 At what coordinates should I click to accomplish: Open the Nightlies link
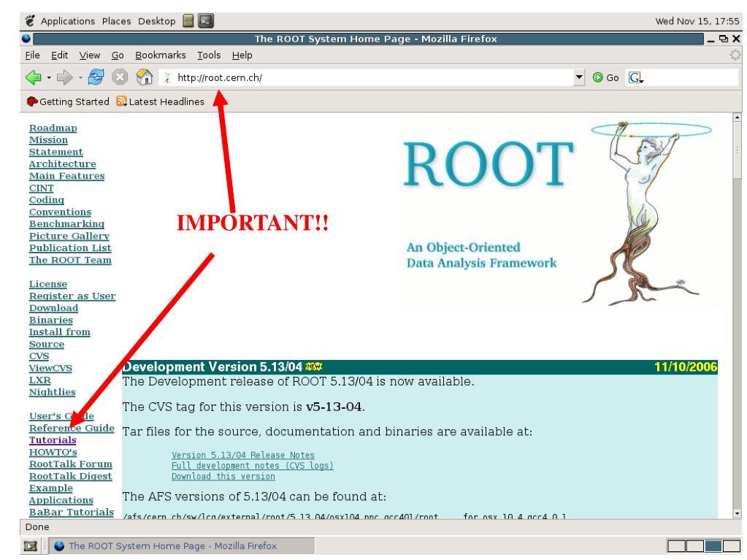(53, 392)
